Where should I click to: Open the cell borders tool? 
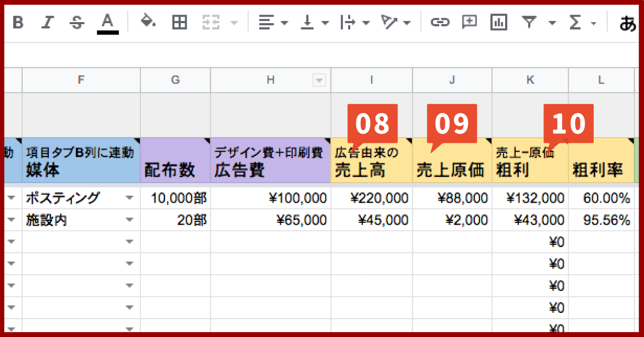pyautogui.click(x=180, y=23)
